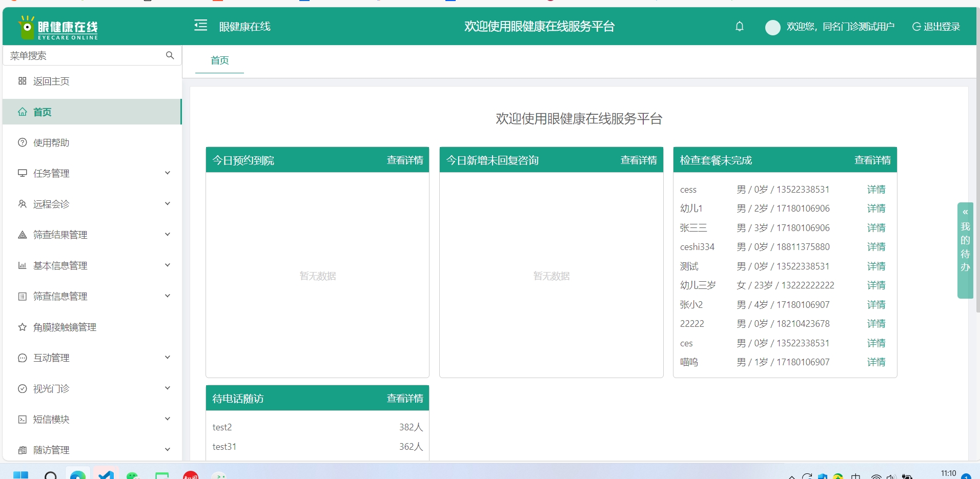Open 详情 for patient 幼儿三岁
This screenshot has width=980, height=479.
[876, 285]
